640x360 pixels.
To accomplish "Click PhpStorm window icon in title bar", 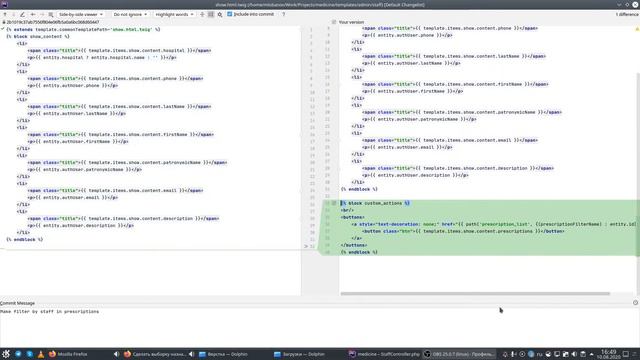I will 4,4.
